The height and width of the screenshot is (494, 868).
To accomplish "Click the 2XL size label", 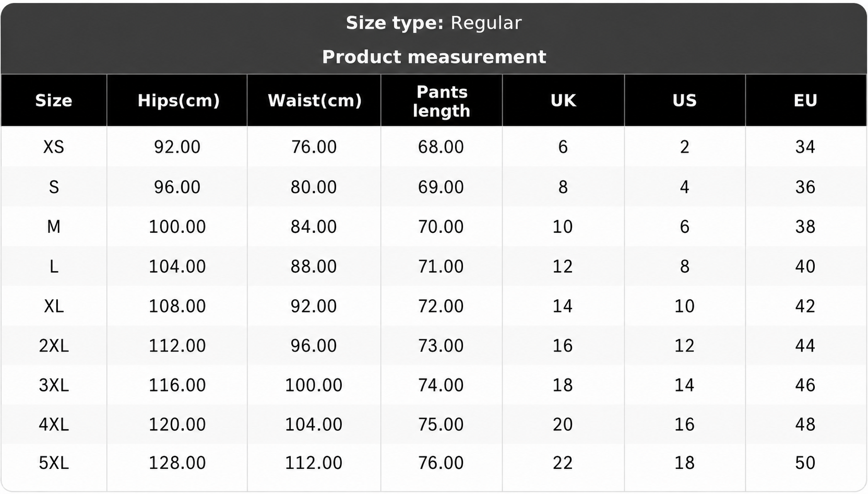I will coord(54,346).
